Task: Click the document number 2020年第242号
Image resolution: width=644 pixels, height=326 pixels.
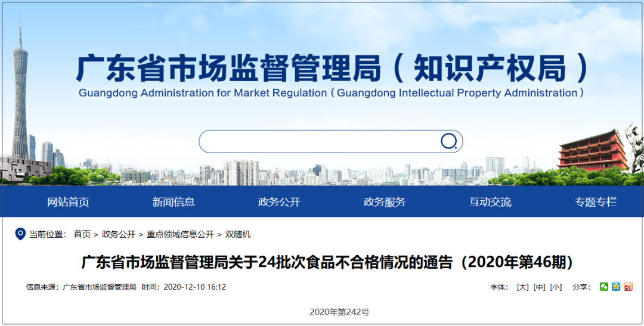Action: click(x=339, y=312)
